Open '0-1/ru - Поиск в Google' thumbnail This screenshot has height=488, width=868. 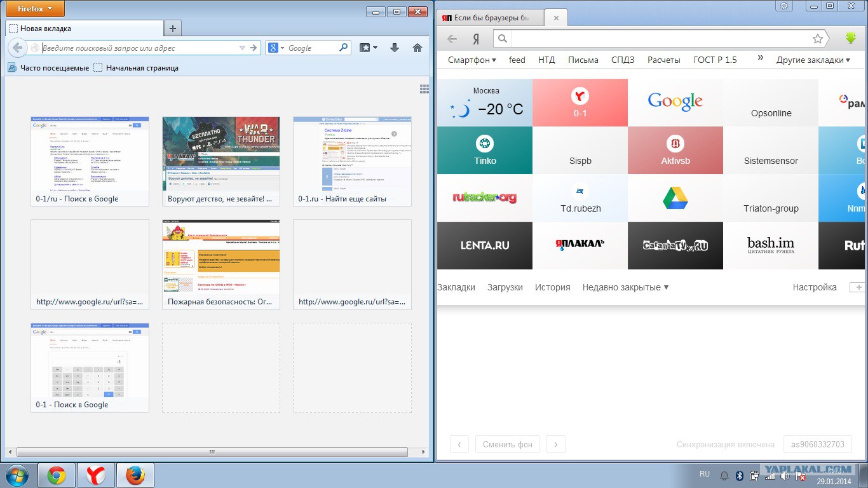click(x=90, y=161)
